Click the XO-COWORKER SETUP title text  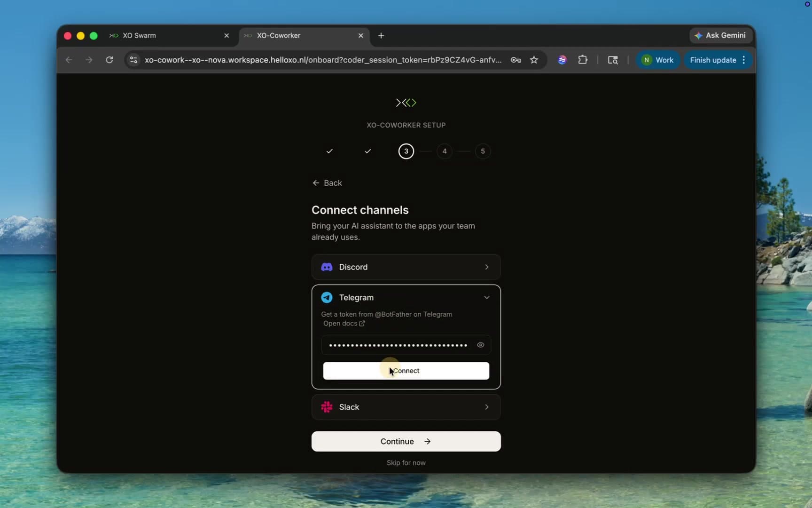pyautogui.click(x=406, y=125)
